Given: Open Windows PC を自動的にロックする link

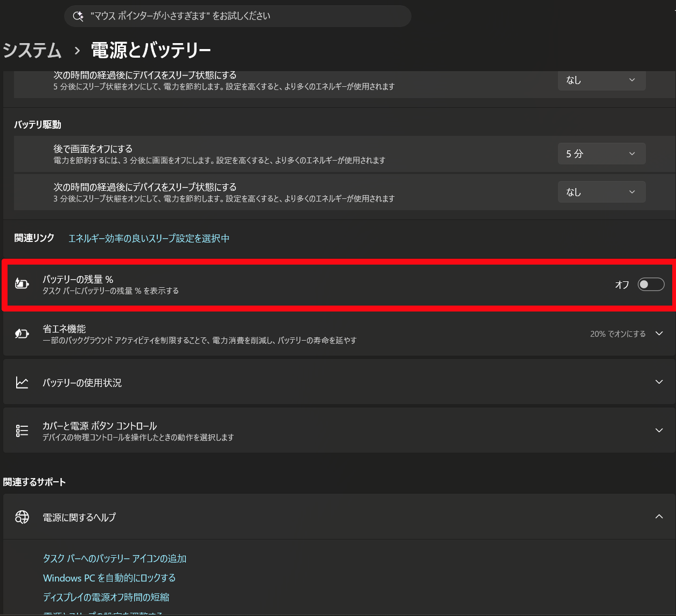Looking at the screenshot, I should pos(109,578).
